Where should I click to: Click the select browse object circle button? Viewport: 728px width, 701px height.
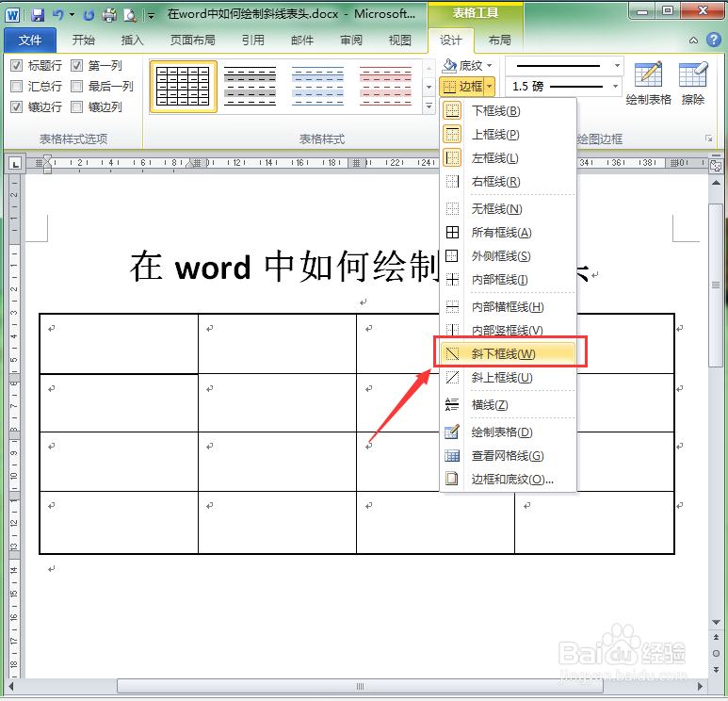[716, 653]
